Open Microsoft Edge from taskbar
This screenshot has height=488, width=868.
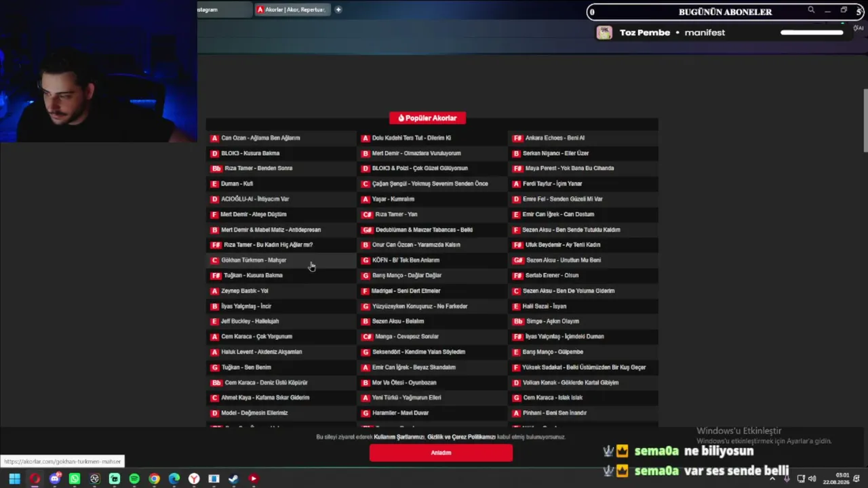174,479
